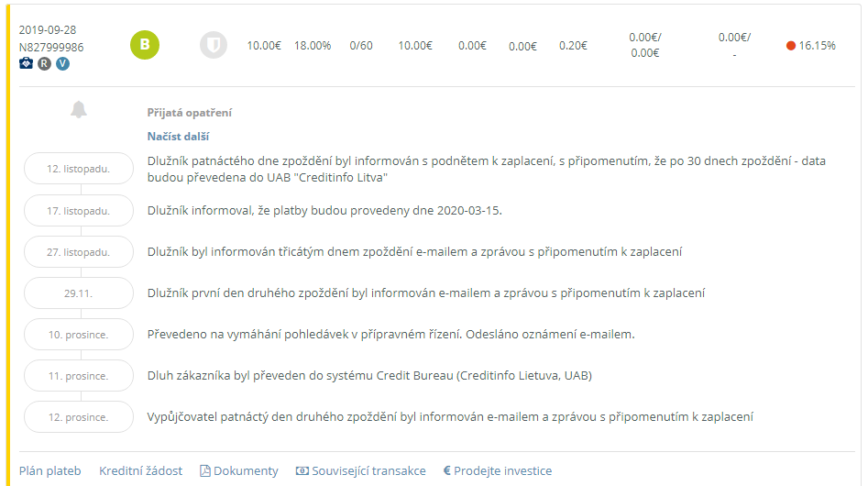Viewport: 868px width, 486px height.
Task: Click the grey shield icon
Action: tap(214, 45)
